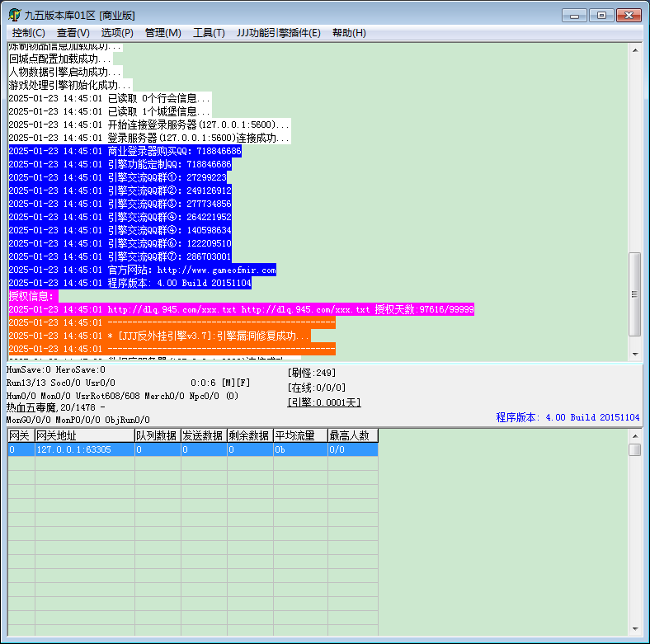Click gateway list scrollbar up arrow

click(635, 436)
